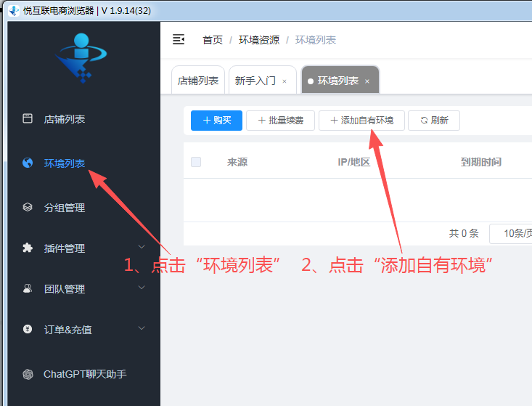Click the globe icon beside 环境列表
This screenshot has height=406, width=532.
tap(28, 163)
